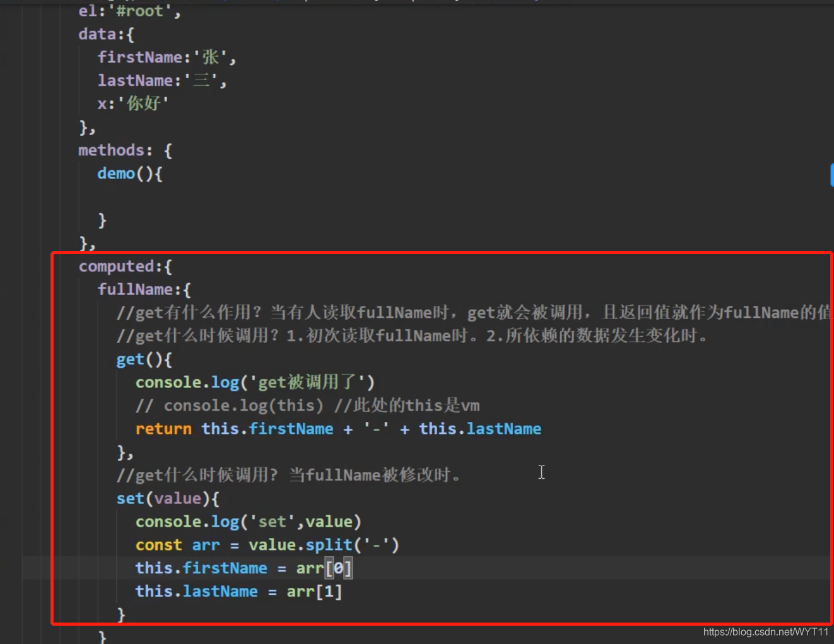Click the comment containing "1.初次读取fullName时"
The height and width of the screenshot is (644, 834).
coord(413,336)
